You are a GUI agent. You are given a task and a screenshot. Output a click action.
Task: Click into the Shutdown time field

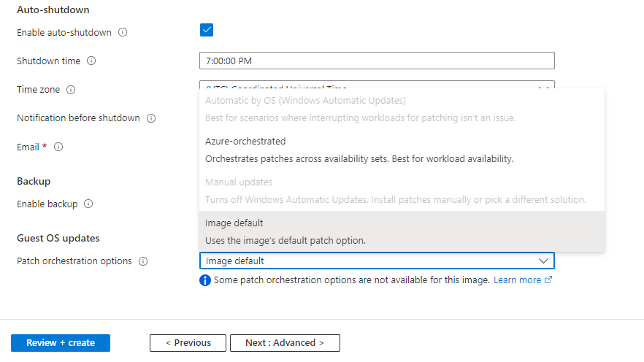point(376,61)
